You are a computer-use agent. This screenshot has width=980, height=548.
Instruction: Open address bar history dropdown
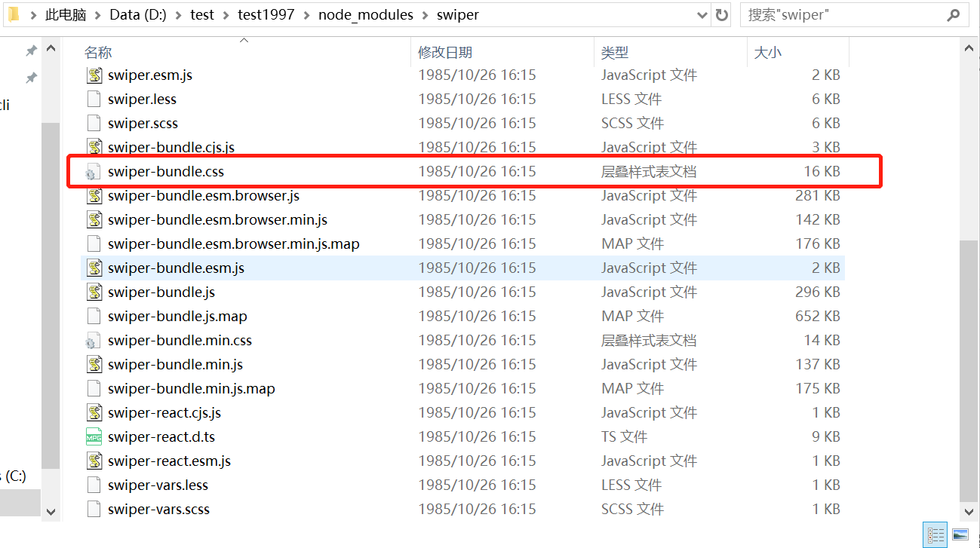tap(702, 14)
